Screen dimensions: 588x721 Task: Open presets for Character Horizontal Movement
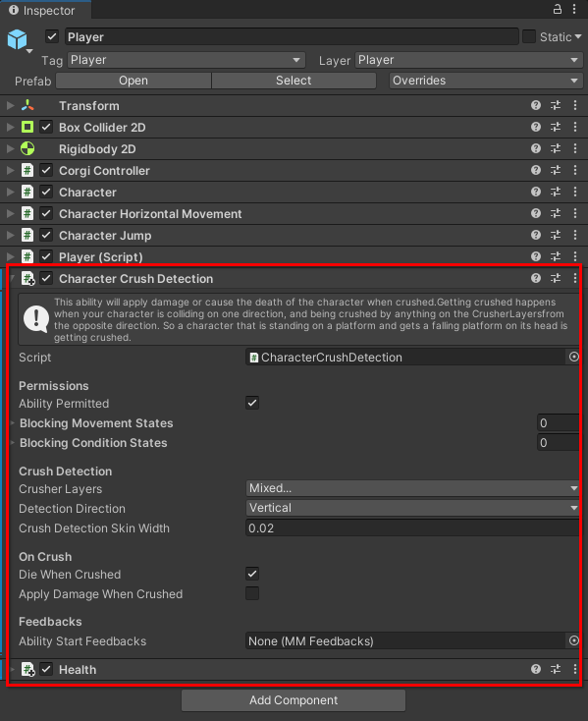coord(556,213)
